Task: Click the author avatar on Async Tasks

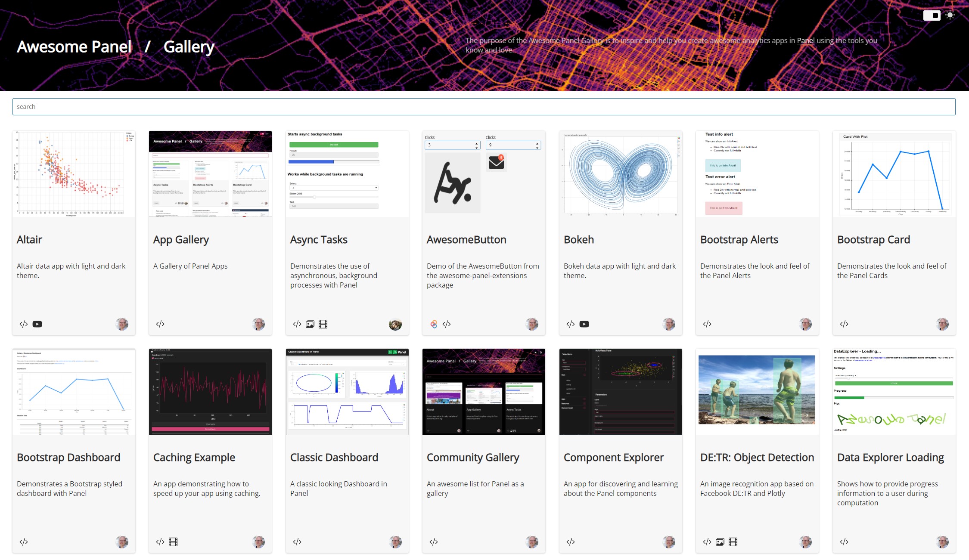Action: (x=395, y=324)
